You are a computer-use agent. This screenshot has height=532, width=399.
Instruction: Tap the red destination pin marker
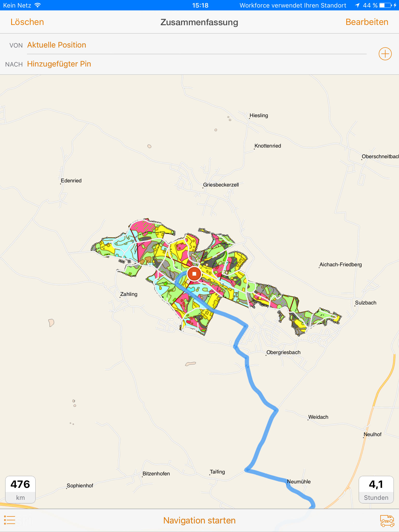[194, 274]
